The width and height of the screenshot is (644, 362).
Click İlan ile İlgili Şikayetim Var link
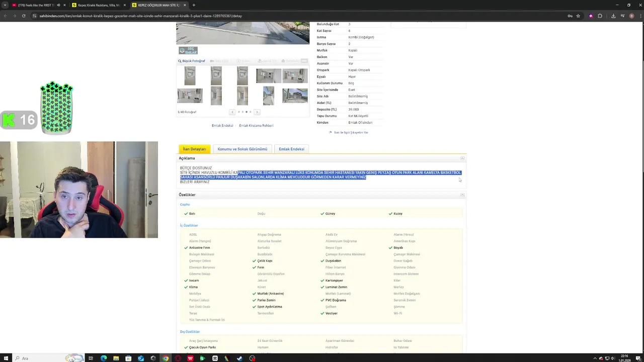pos(351,132)
